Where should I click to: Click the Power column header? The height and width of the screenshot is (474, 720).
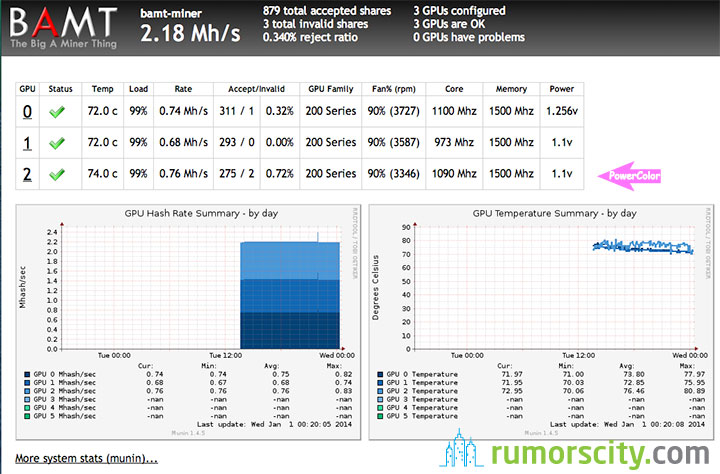(x=562, y=89)
